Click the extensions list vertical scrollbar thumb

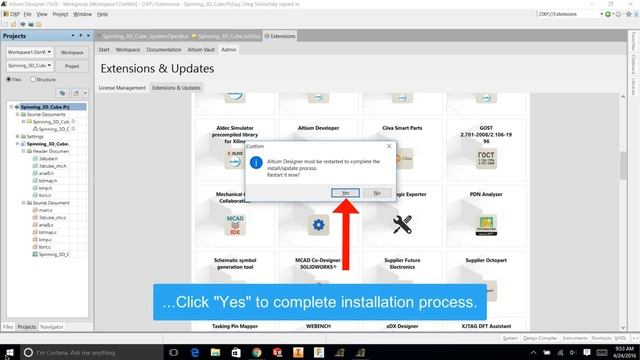click(x=623, y=165)
